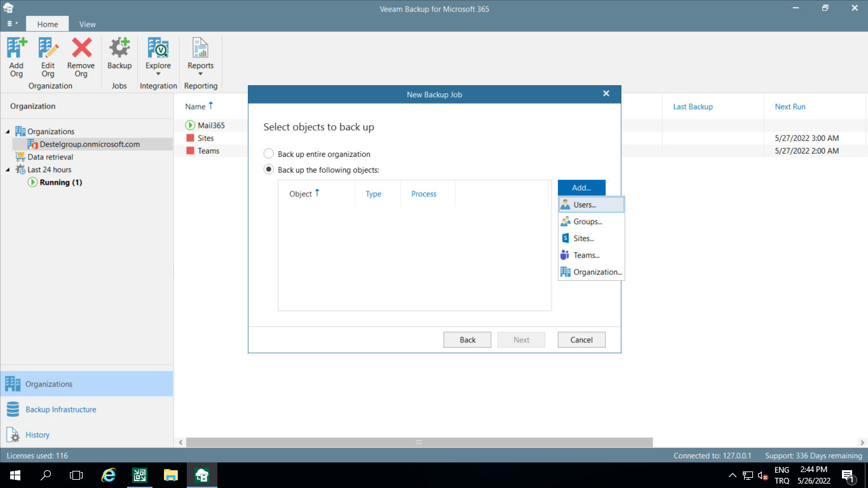Click the Last 24 hours tree label

50,170
